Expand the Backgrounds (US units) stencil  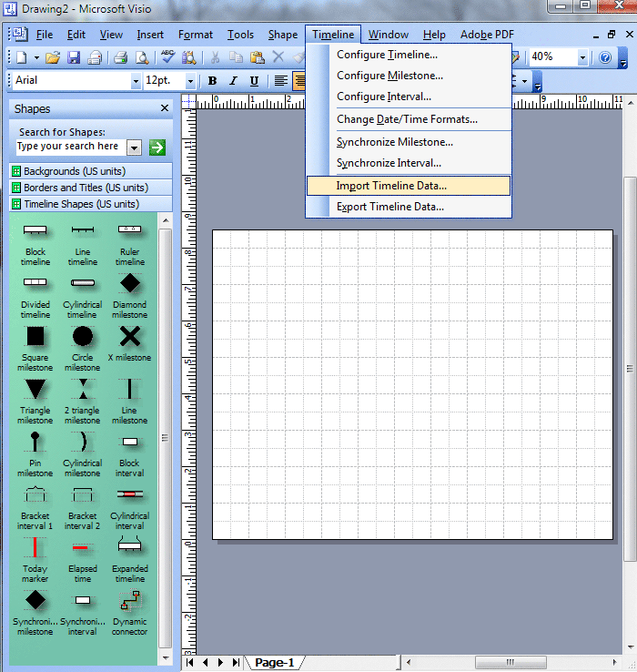click(91, 171)
